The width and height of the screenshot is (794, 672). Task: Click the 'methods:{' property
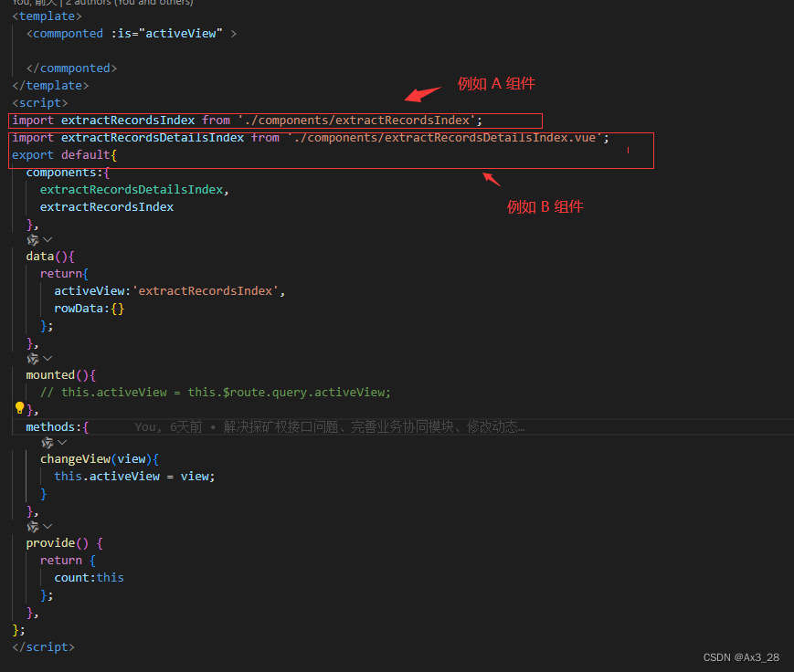pos(58,427)
